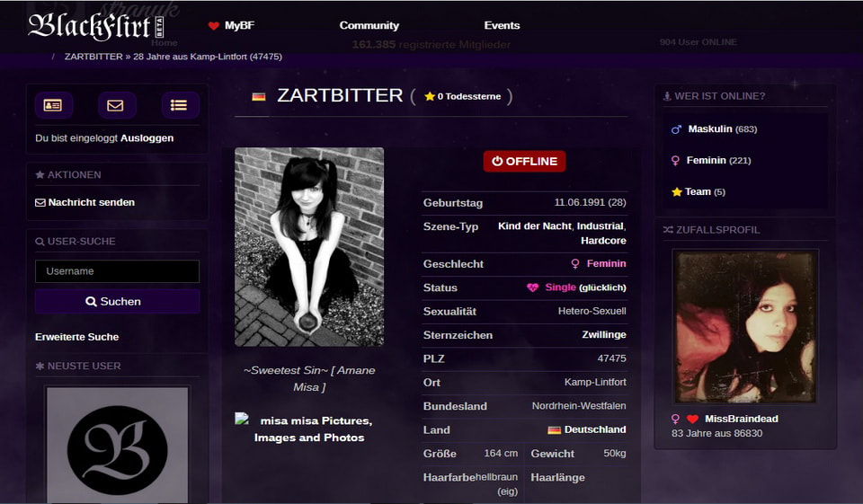This screenshot has height=504, width=863.
Task: Click the icon beside Wer ist online
Action: tap(667, 96)
